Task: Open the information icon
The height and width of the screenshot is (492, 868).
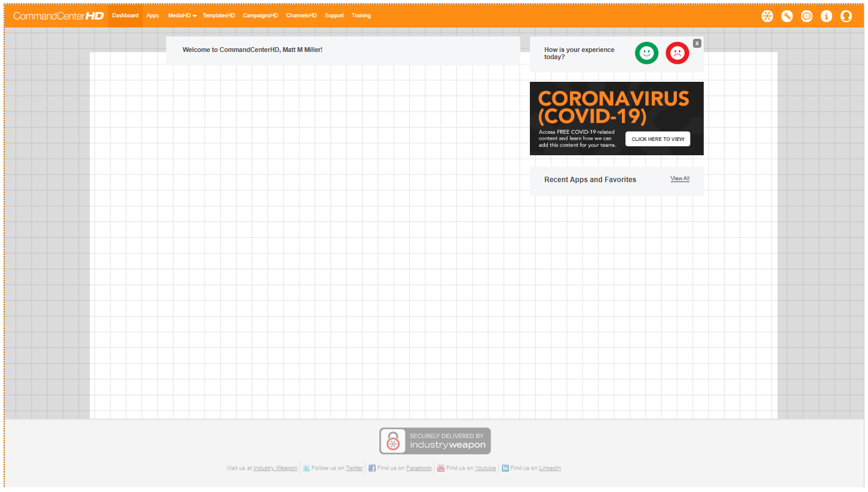Action: click(826, 16)
